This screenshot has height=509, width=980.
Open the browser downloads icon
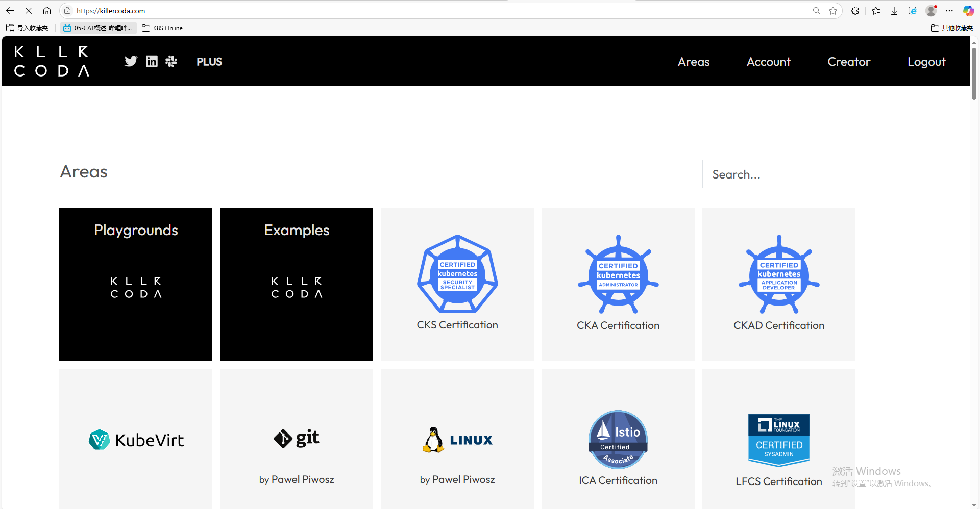pyautogui.click(x=894, y=11)
